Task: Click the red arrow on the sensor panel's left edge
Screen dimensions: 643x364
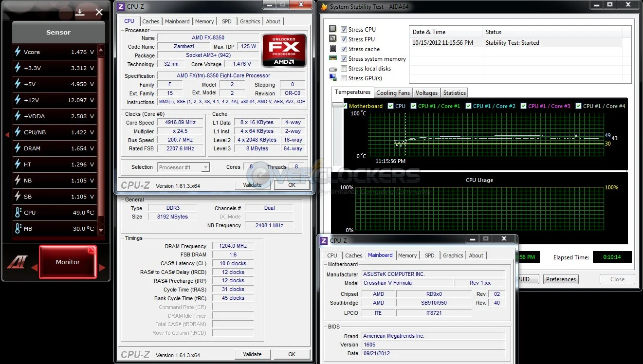Action: point(7,135)
